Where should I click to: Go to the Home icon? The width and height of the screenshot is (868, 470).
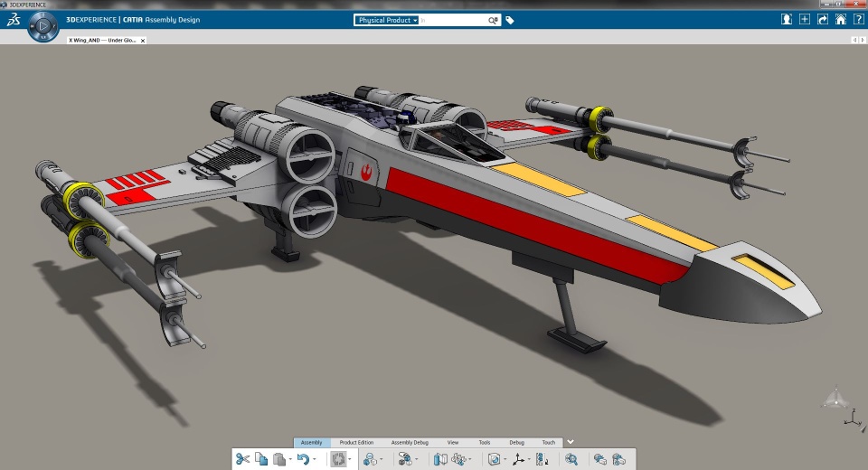(x=840, y=19)
